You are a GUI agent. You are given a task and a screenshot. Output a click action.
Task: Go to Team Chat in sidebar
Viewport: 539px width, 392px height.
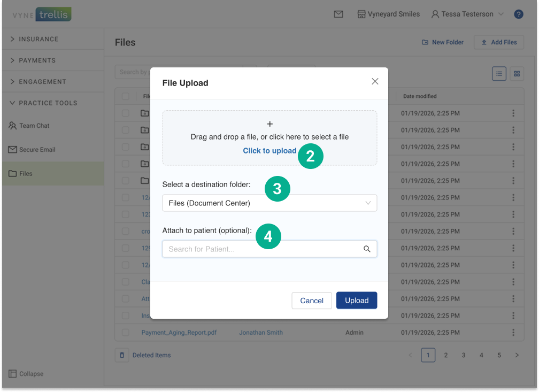coord(34,126)
